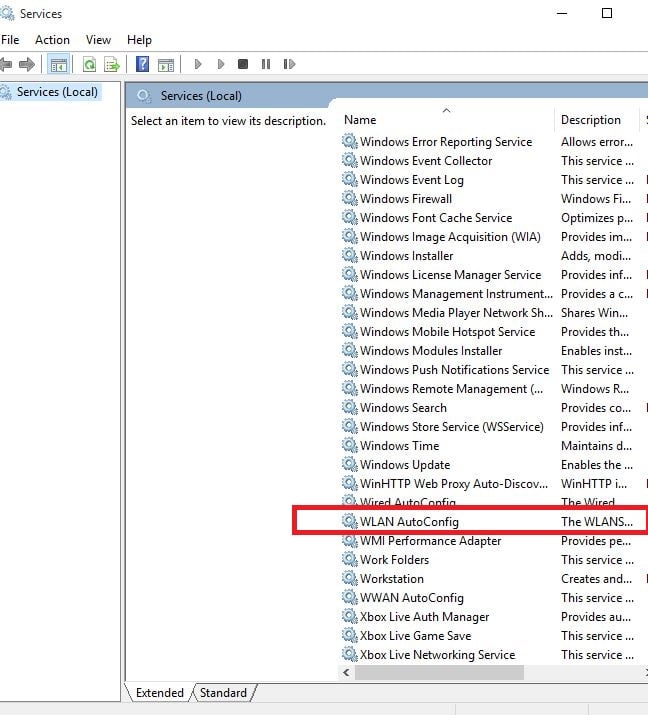
Task: Click gear icon beside Xbox Live Game Save
Action: point(350,635)
